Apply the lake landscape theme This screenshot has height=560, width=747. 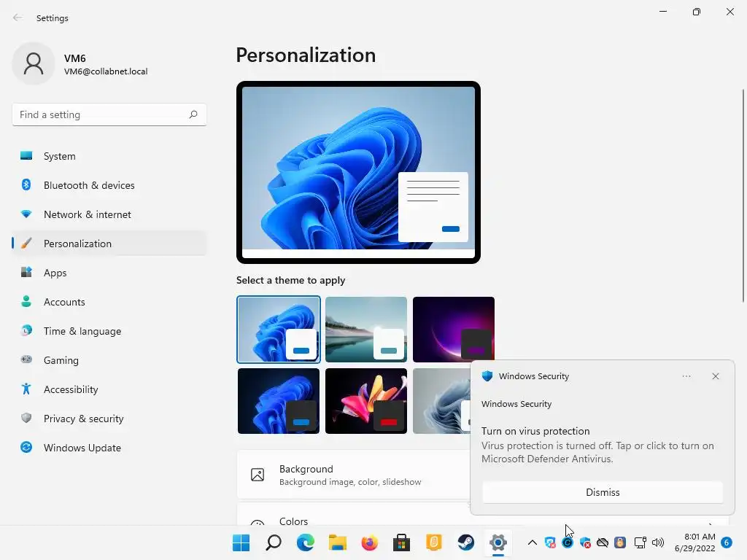click(366, 330)
